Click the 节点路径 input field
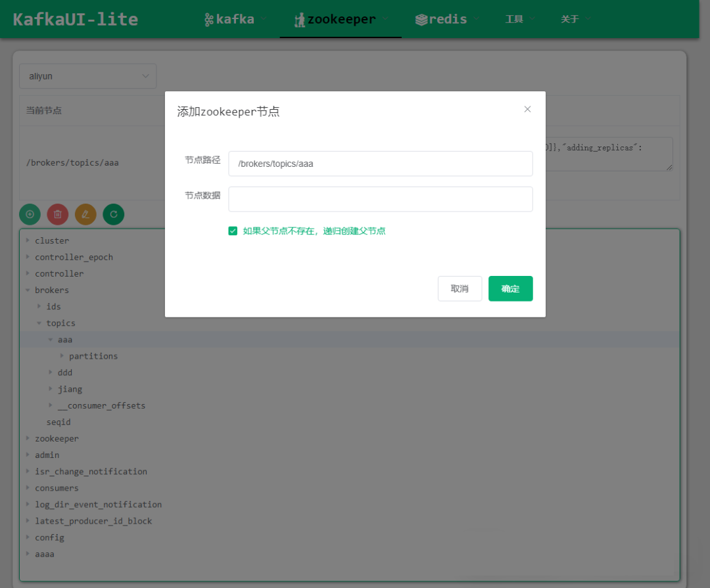The width and height of the screenshot is (710, 588). (381, 164)
